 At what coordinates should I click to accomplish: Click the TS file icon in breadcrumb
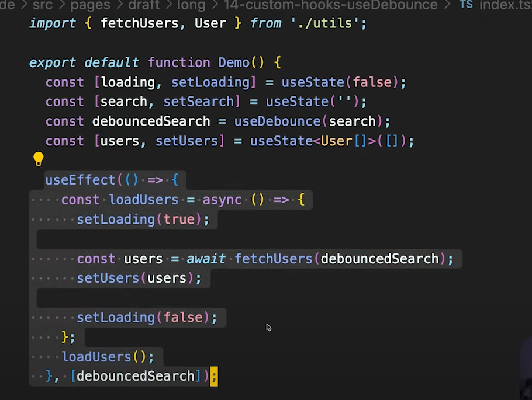[x=466, y=5]
